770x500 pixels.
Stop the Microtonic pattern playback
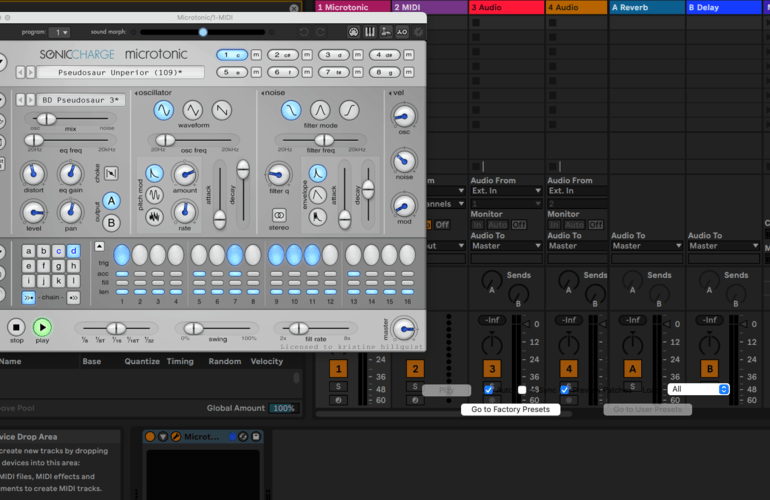[x=16, y=327]
